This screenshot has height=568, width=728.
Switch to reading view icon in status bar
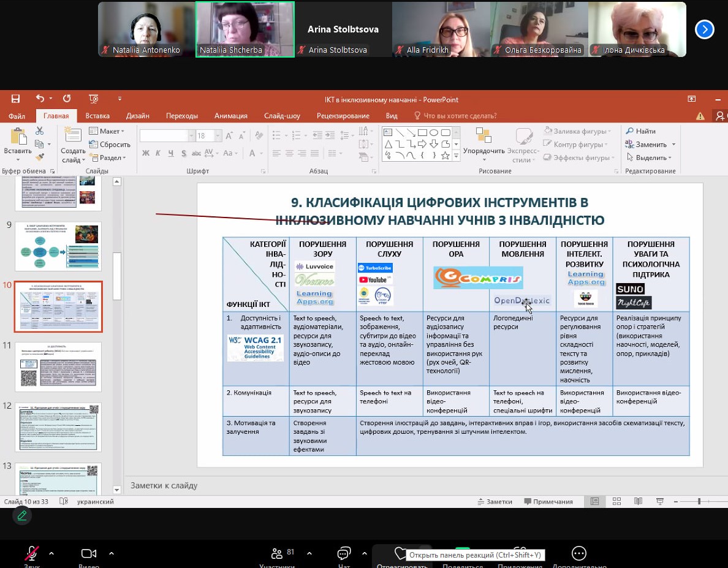pos(639,501)
